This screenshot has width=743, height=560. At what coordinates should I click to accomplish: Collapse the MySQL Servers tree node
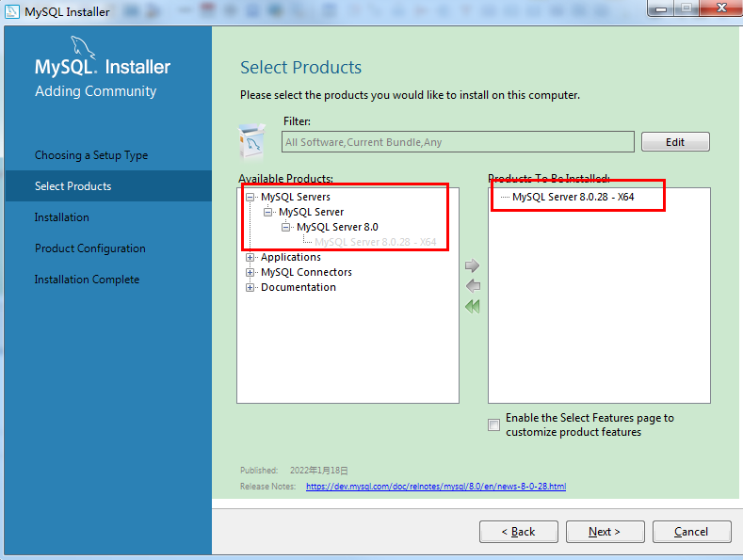[x=250, y=197]
